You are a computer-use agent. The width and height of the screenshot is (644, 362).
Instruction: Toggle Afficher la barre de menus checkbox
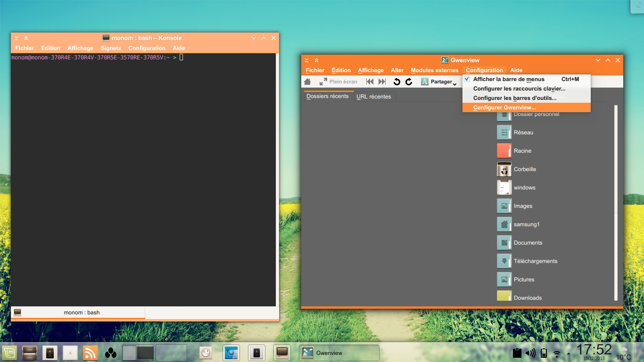click(467, 79)
